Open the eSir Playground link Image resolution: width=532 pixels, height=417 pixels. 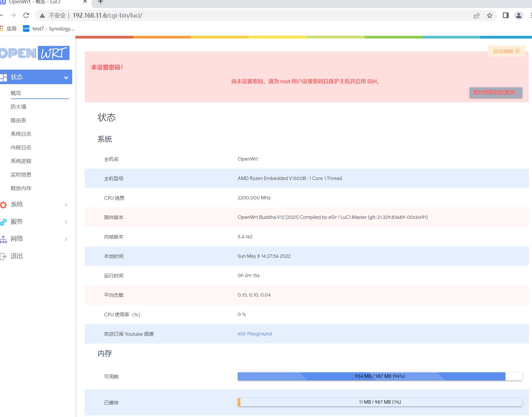coord(255,334)
